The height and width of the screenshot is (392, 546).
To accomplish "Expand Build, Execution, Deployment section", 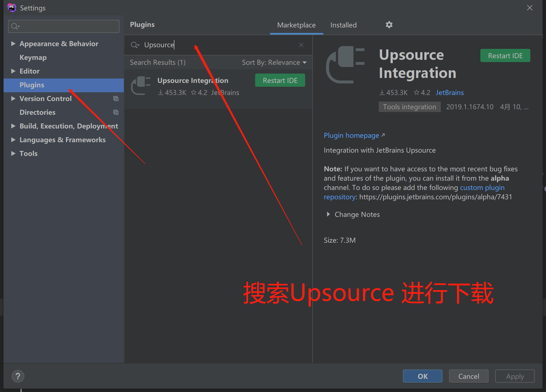I will pyautogui.click(x=13, y=126).
